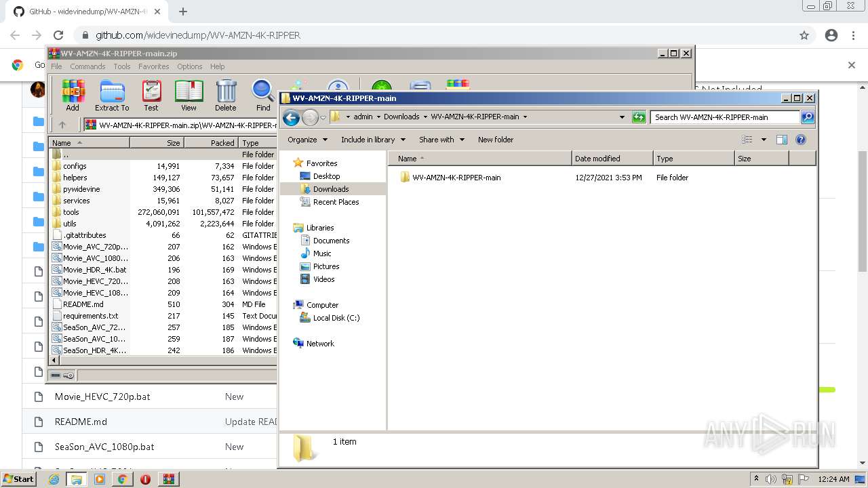Click New folder button in Explorer
Screen dimensions: 868x488
(x=496, y=140)
